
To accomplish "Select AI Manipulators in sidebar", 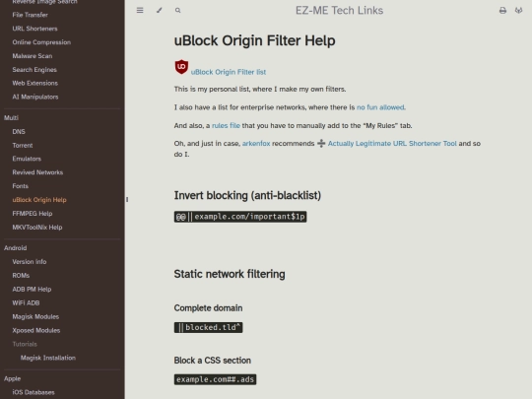I will point(35,97).
